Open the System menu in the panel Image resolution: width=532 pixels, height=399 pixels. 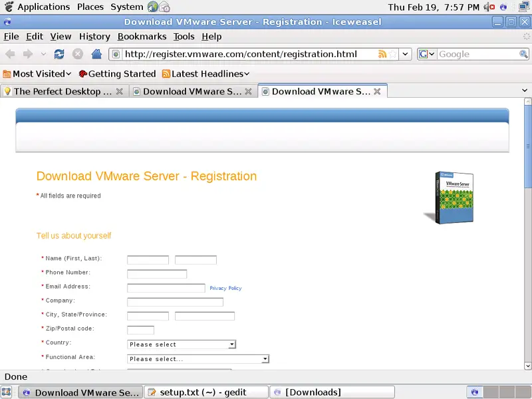pos(127,7)
